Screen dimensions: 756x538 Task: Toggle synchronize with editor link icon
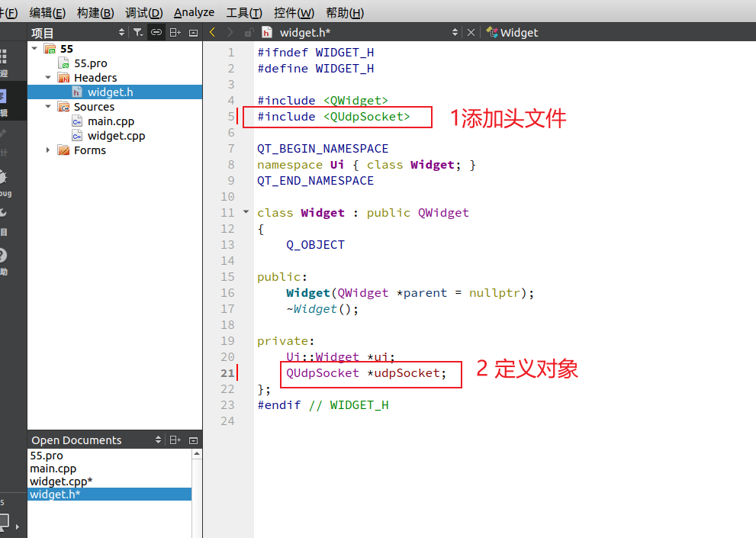point(156,32)
